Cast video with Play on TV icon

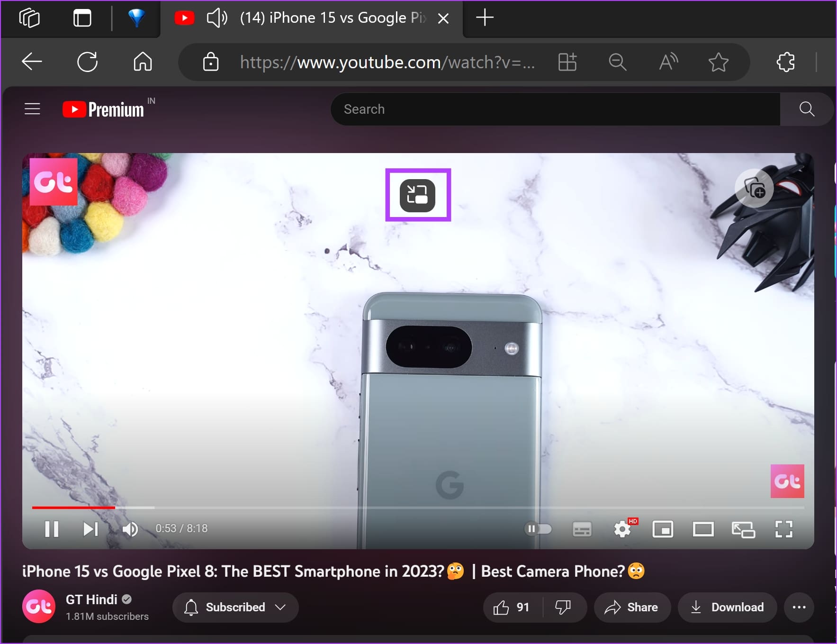click(743, 529)
